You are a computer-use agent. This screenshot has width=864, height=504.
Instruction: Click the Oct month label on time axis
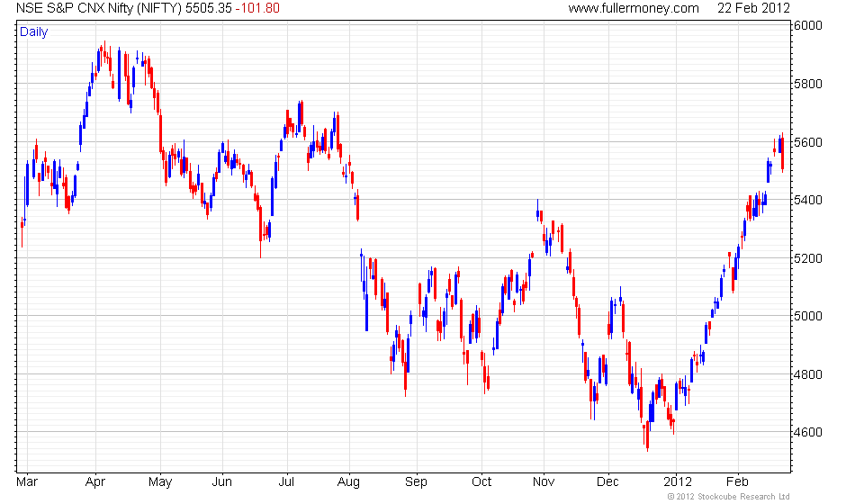tap(481, 482)
